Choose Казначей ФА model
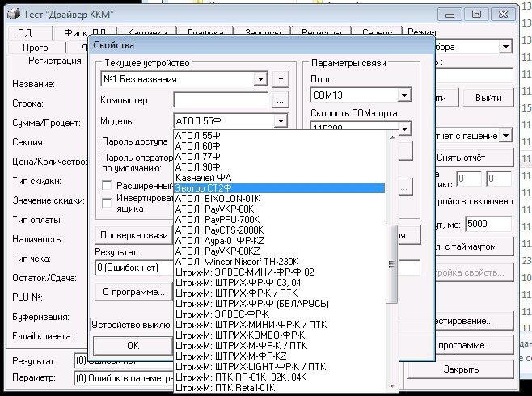 click(x=280, y=178)
